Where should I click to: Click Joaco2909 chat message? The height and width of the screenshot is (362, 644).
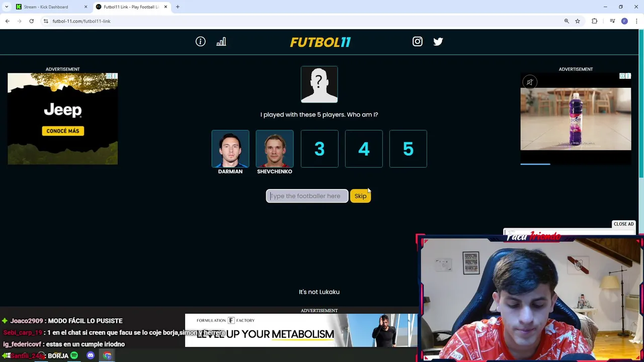tap(62, 321)
